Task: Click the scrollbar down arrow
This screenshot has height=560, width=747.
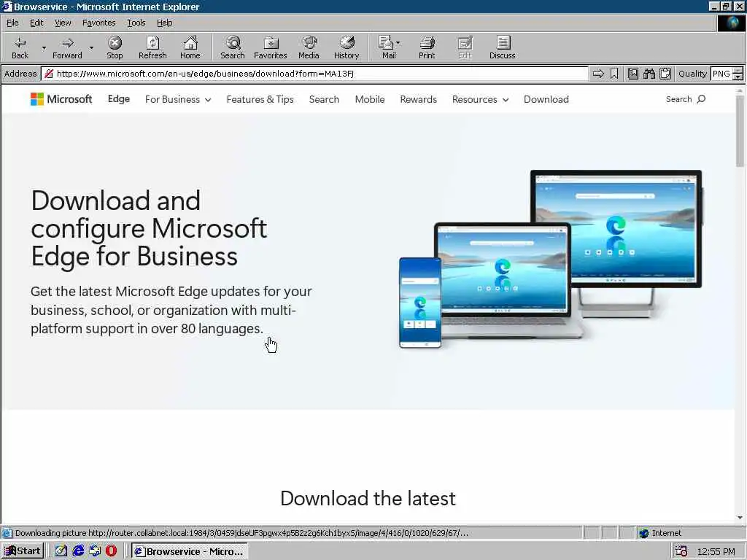Action: pos(740,518)
